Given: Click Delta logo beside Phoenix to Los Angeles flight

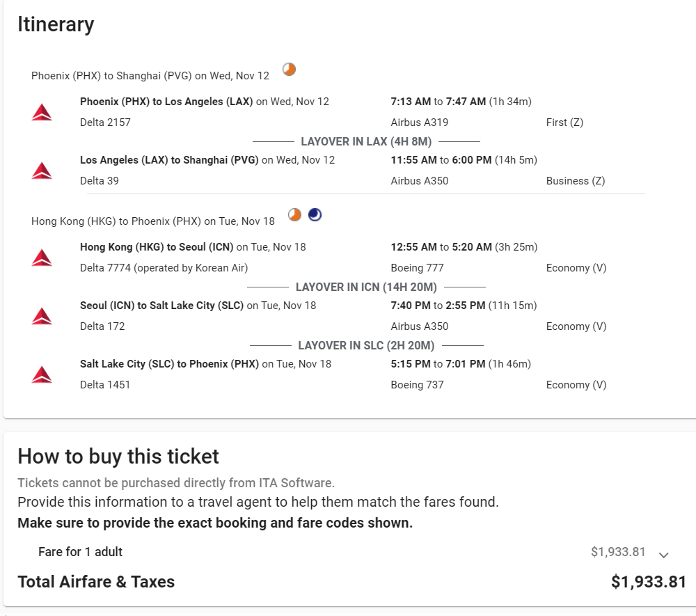Looking at the screenshot, I should coord(42,112).
